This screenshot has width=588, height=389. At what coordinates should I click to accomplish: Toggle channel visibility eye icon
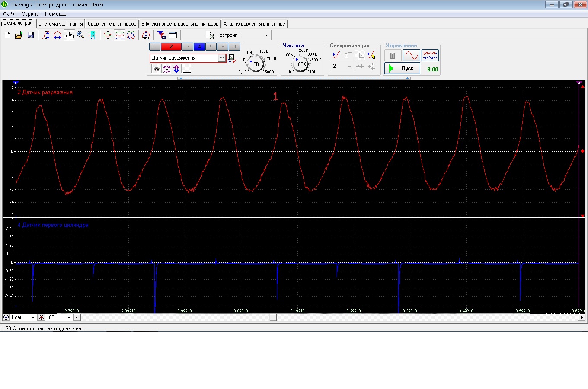(157, 69)
